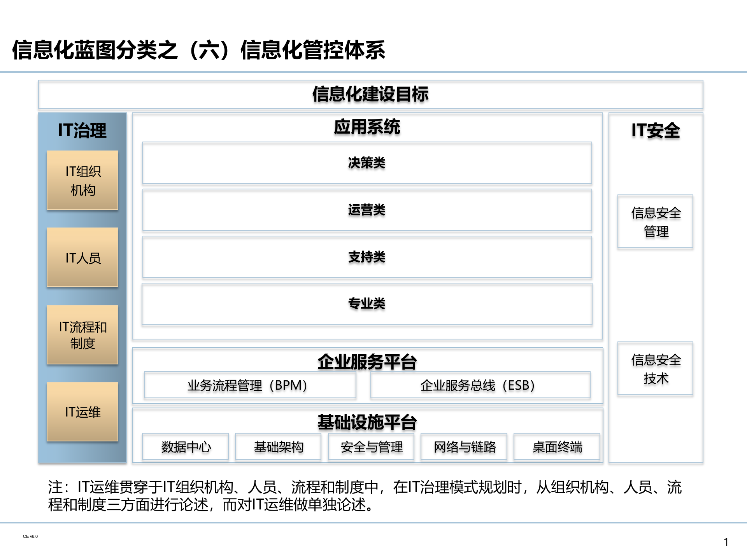Screen dimensions: 747x560
Task: Click the 桌面终端 box
Action: pyautogui.click(x=557, y=447)
